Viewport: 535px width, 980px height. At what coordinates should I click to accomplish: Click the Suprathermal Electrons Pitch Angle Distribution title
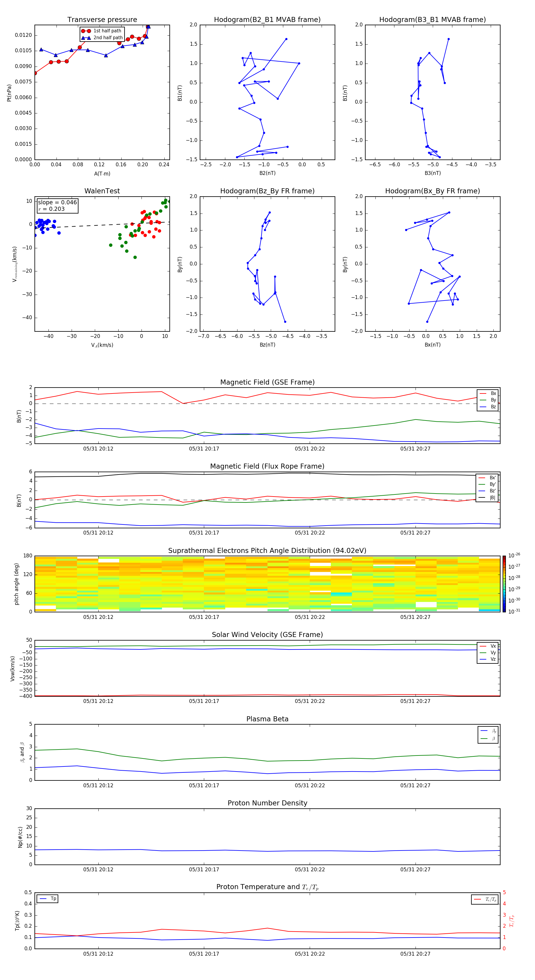(267, 551)
